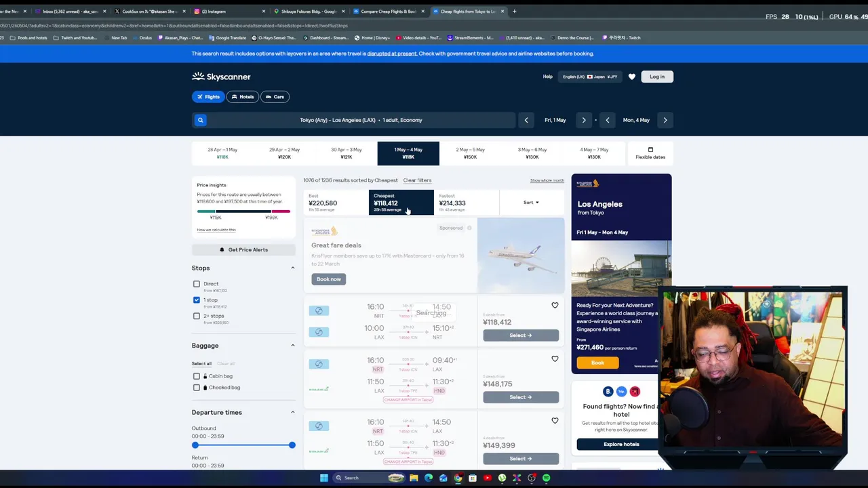Viewport: 868px width, 488px height.
Task: Click the bell icon on Get Price Alerts
Action: pyautogui.click(x=222, y=249)
